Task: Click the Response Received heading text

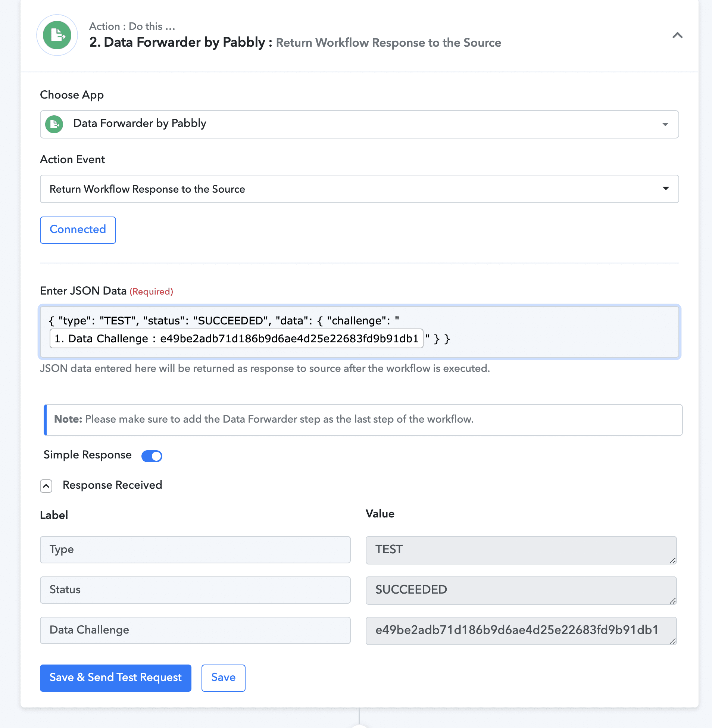Action: pyautogui.click(x=112, y=485)
